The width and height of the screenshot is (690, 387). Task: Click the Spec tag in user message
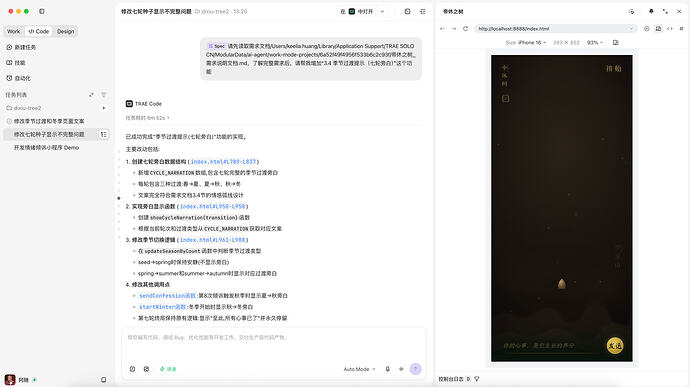coord(217,46)
